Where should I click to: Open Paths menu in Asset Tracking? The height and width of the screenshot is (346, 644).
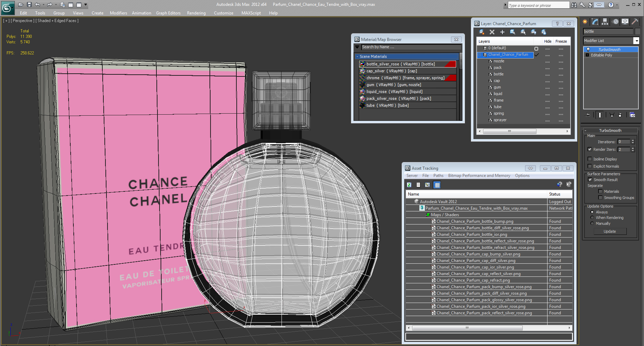(438, 176)
